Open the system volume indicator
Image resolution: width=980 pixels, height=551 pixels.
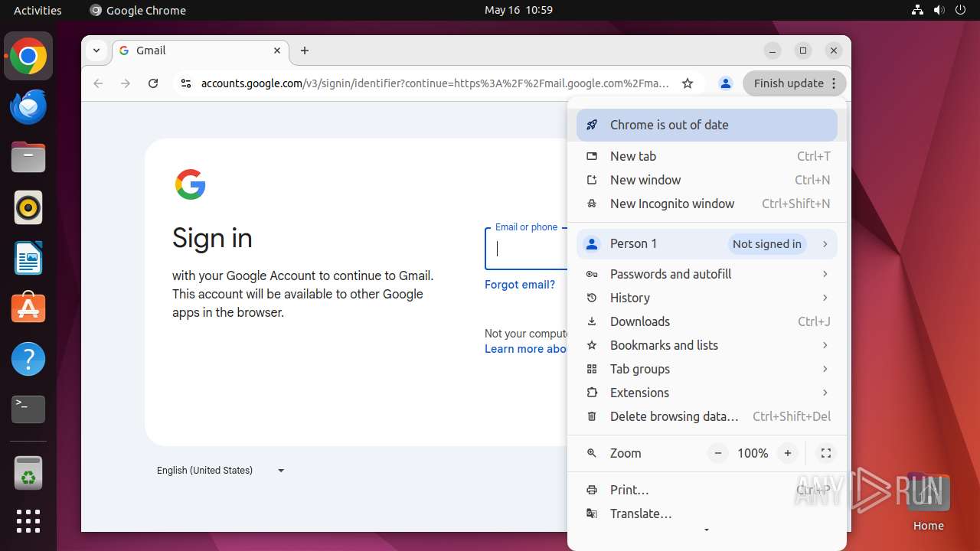[x=939, y=10]
